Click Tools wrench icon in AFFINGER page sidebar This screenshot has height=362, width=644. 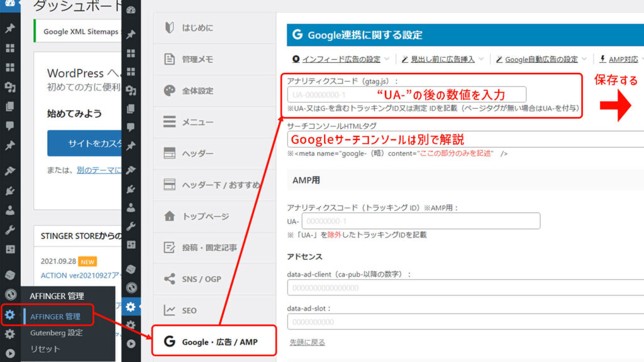coord(131,226)
